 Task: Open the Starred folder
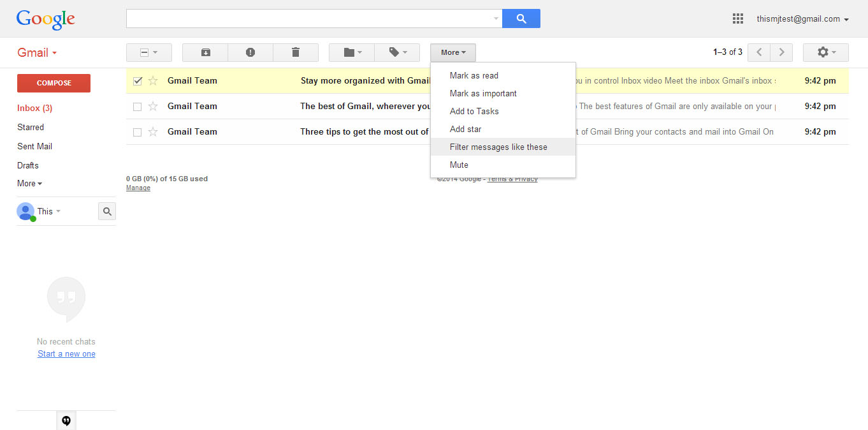click(x=31, y=127)
